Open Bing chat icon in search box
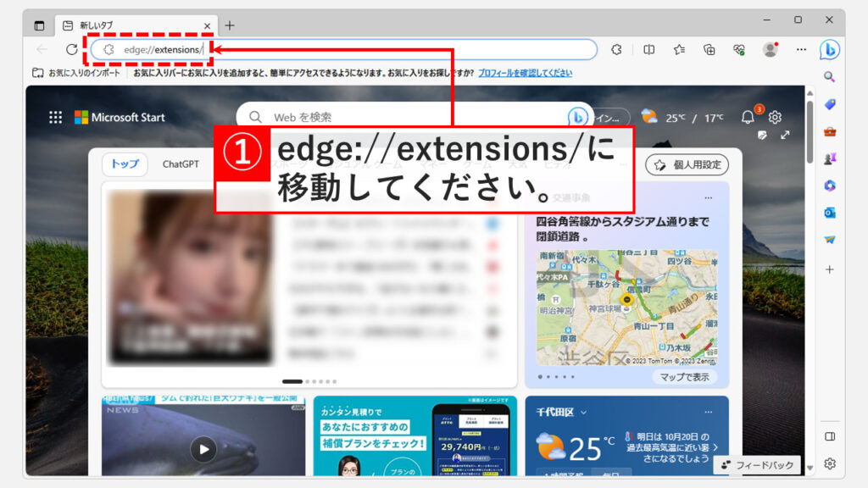This screenshot has width=868, height=488. tap(577, 117)
